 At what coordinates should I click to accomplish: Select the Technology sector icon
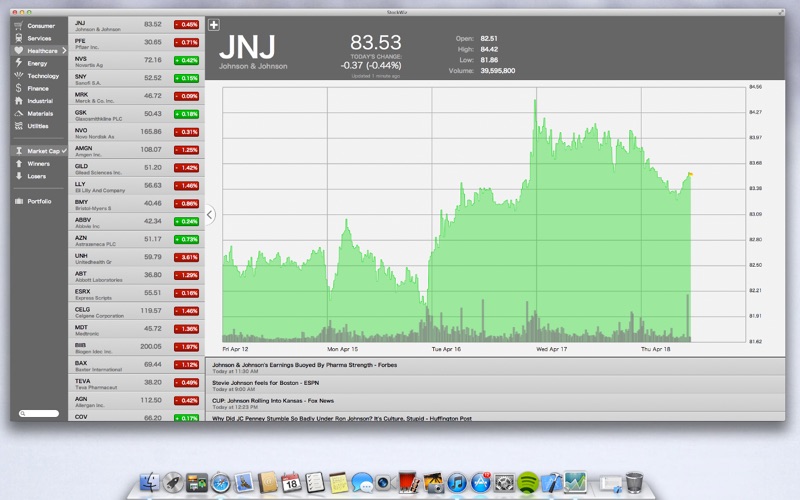(x=19, y=76)
